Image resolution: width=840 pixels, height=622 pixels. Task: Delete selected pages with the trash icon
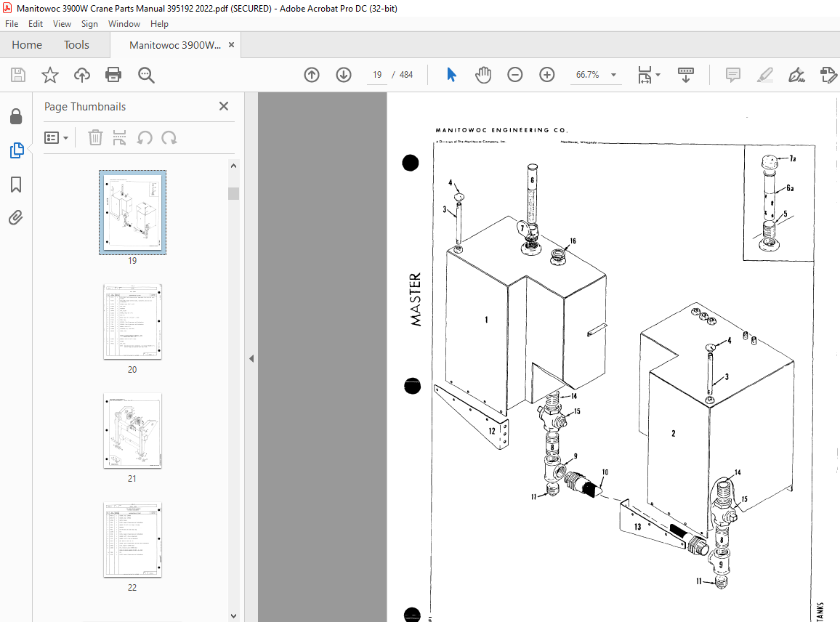94,137
